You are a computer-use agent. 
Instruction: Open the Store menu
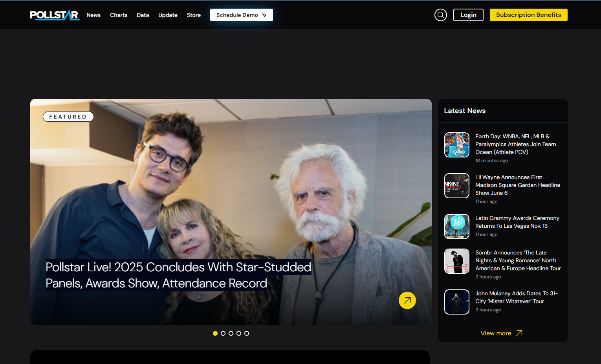click(x=194, y=15)
